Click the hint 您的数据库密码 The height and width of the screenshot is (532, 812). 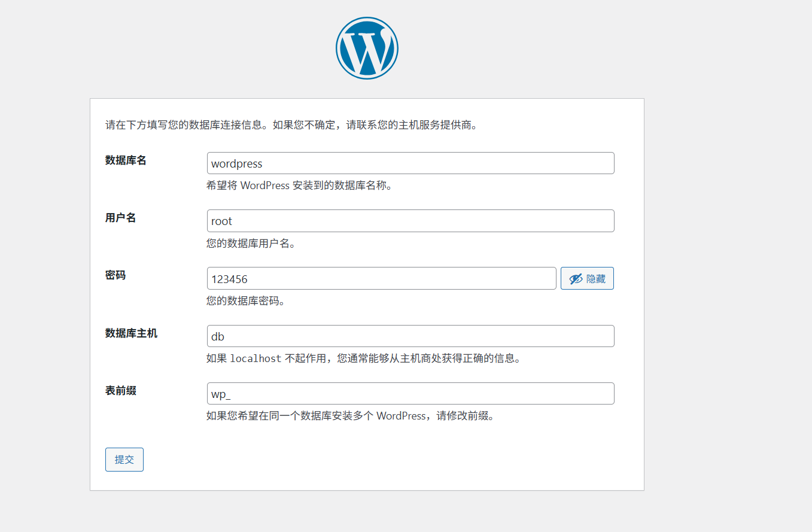[x=246, y=301]
